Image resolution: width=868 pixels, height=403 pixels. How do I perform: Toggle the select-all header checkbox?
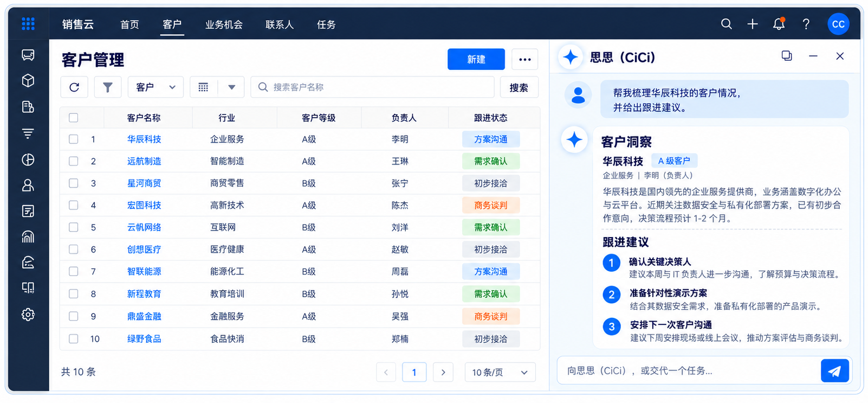pyautogui.click(x=74, y=118)
